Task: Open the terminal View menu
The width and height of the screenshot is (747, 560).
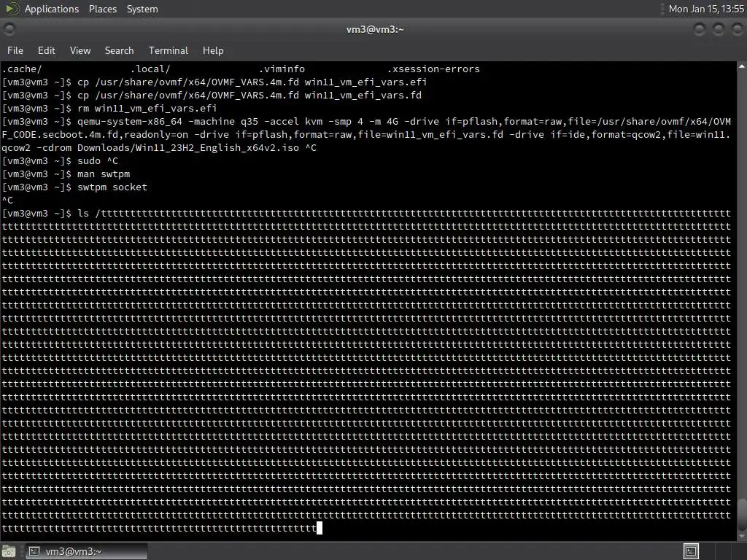Action: (80, 50)
